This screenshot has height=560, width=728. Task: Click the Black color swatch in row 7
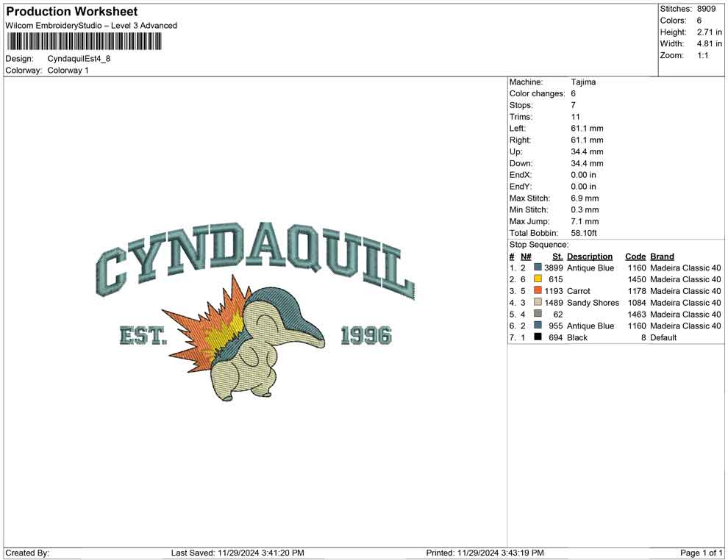tap(538, 337)
